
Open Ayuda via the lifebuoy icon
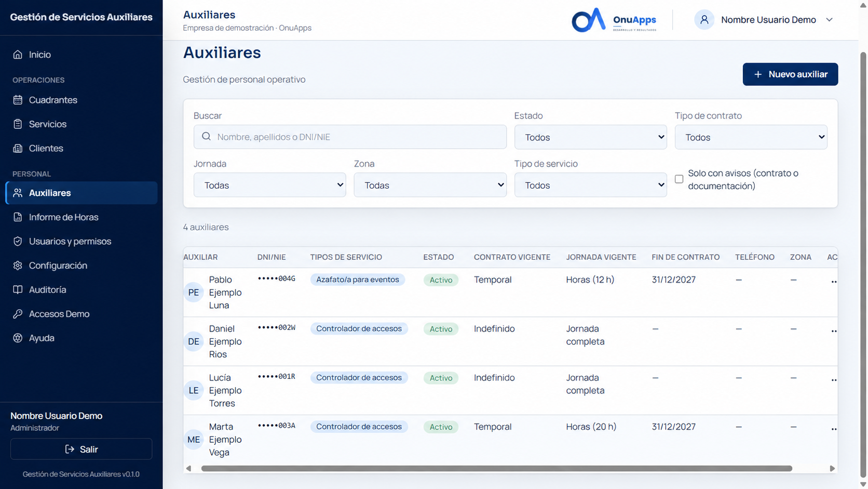[x=18, y=338]
